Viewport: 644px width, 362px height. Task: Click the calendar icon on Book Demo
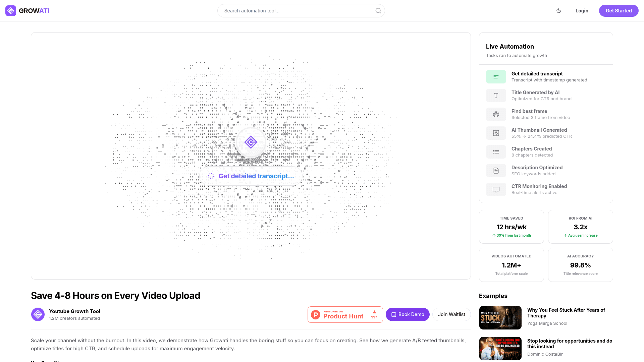394,314
